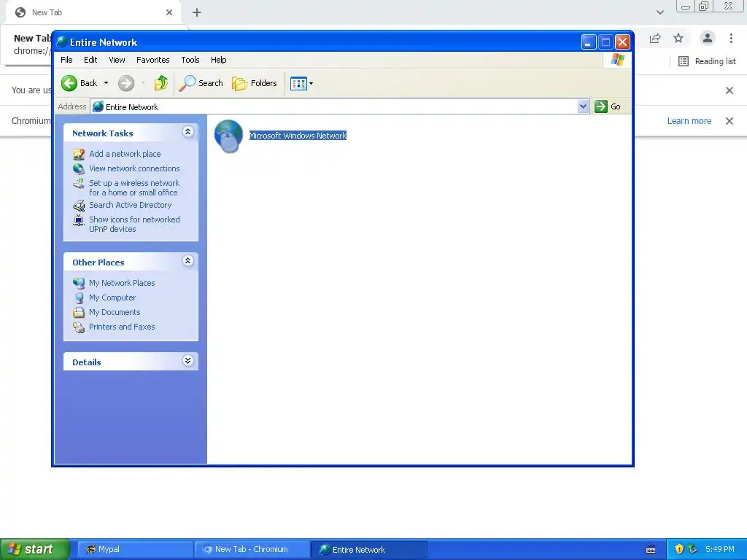Expand the Details panel
The height and width of the screenshot is (560, 747).
point(187,360)
